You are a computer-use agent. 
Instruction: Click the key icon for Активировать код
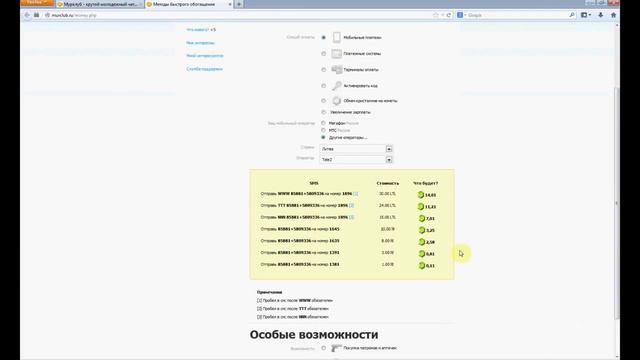tap(336, 86)
